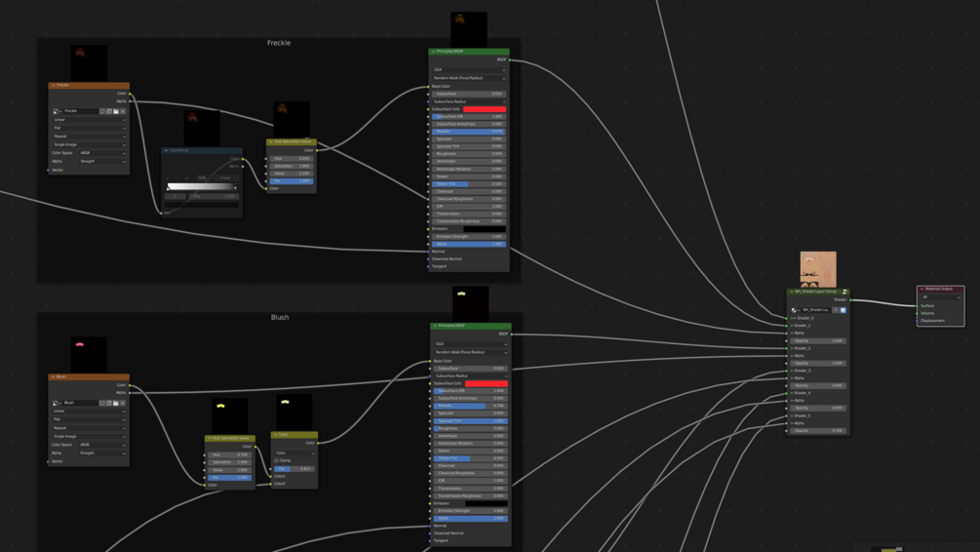Click Saturation 1.900 field in Freckle Hue Saturation node

point(292,167)
